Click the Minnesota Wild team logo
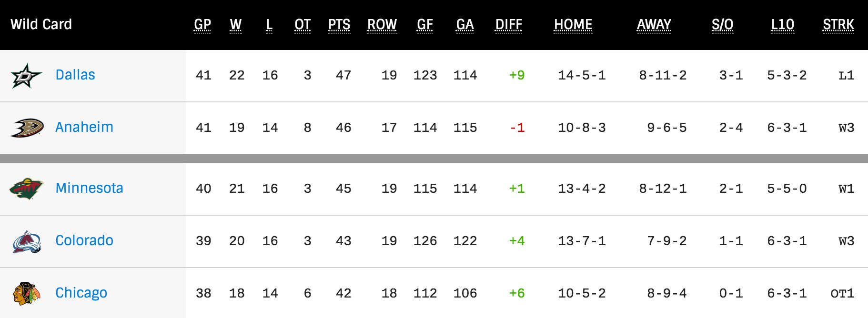This screenshot has width=868, height=318. pyautogui.click(x=26, y=189)
